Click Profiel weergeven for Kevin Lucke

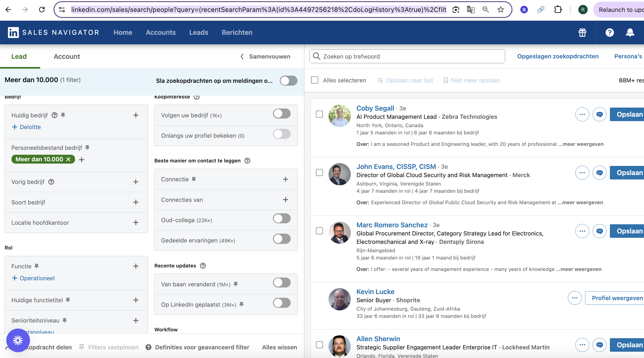click(x=615, y=298)
